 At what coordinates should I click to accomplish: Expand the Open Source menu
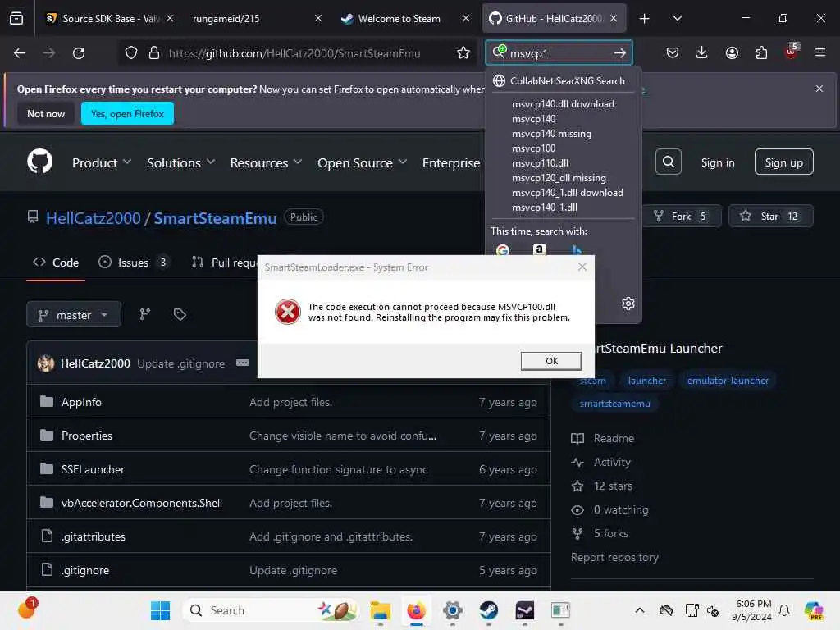point(362,162)
